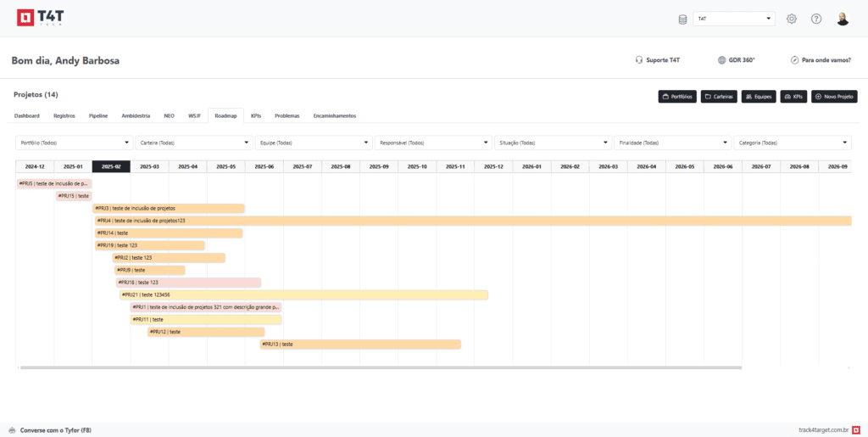This screenshot has height=437, width=868.
Task: Open the Portfólio (Todos) filter dropdown
Action: click(x=74, y=143)
